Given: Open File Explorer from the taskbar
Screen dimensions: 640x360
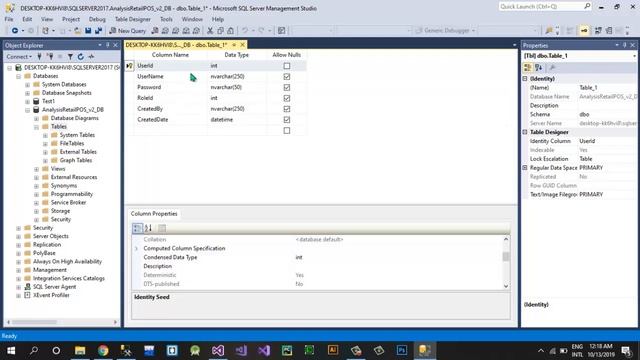Looking at the screenshot, I should click(x=80, y=350).
